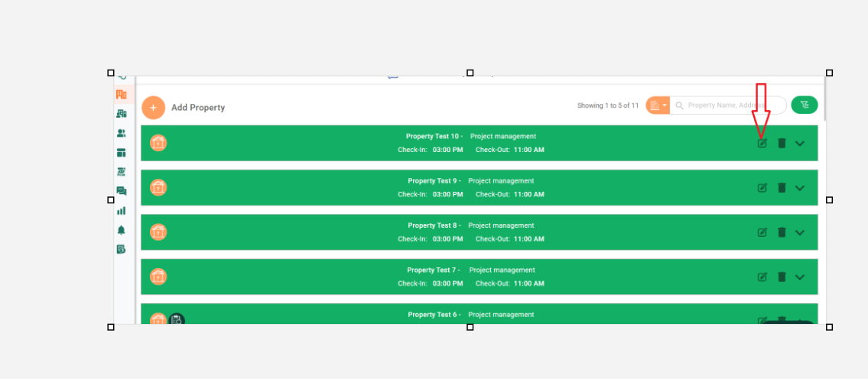
Task: Delete Property Test 8
Action: coord(782,232)
